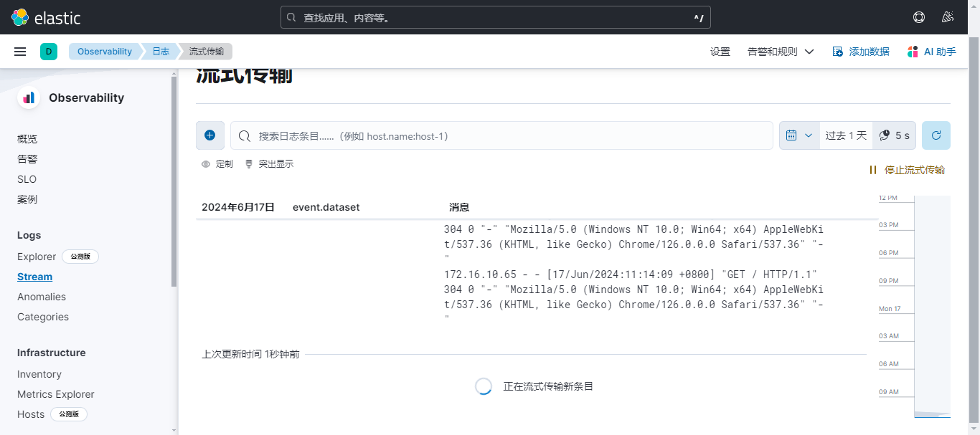The image size is (980, 435).
Task: Open Metrics Explorer in sidebar
Action: tap(56, 394)
